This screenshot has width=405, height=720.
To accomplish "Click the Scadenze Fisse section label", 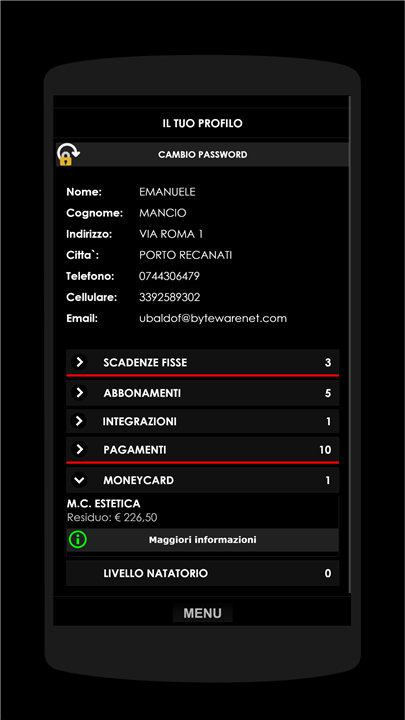I will [145, 362].
